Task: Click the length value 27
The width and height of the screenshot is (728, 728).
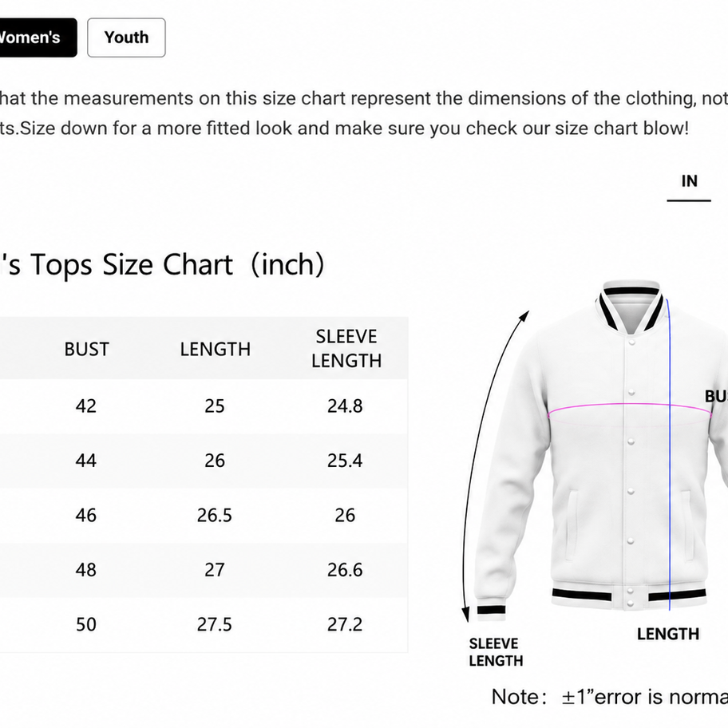Action: click(x=215, y=570)
